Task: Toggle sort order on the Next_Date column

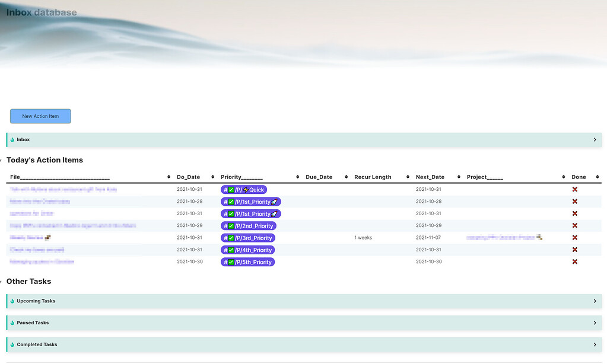Action: coord(458,176)
